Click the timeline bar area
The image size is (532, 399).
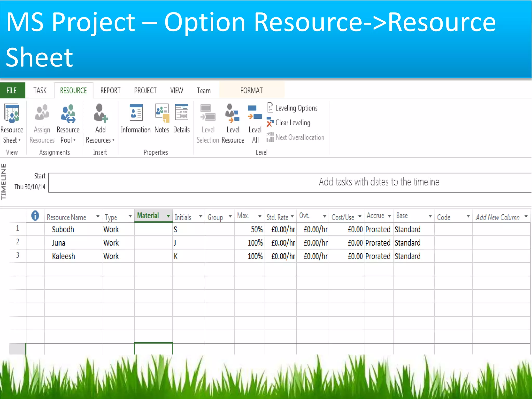tap(290, 183)
